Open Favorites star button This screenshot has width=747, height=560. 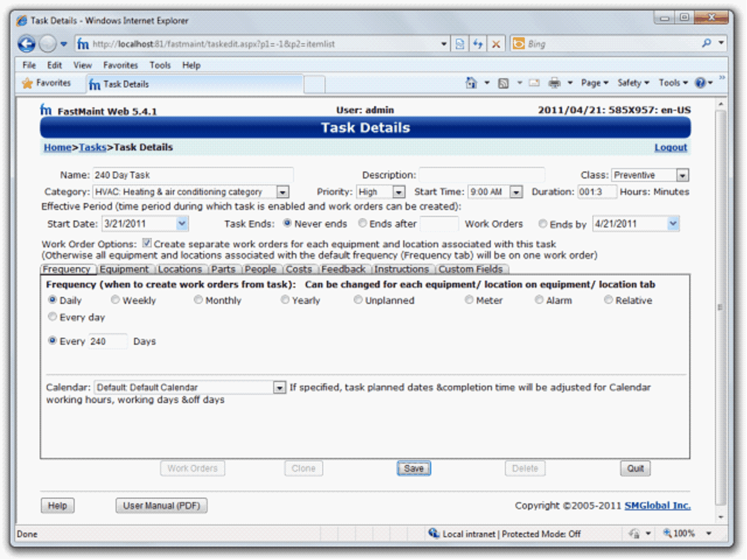pyautogui.click(x=46, y=83)
